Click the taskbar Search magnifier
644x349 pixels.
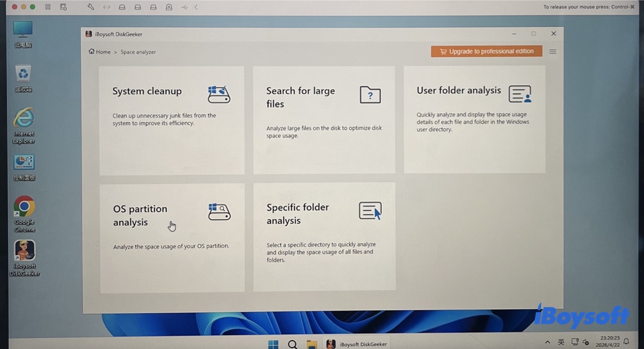point(292,344)
